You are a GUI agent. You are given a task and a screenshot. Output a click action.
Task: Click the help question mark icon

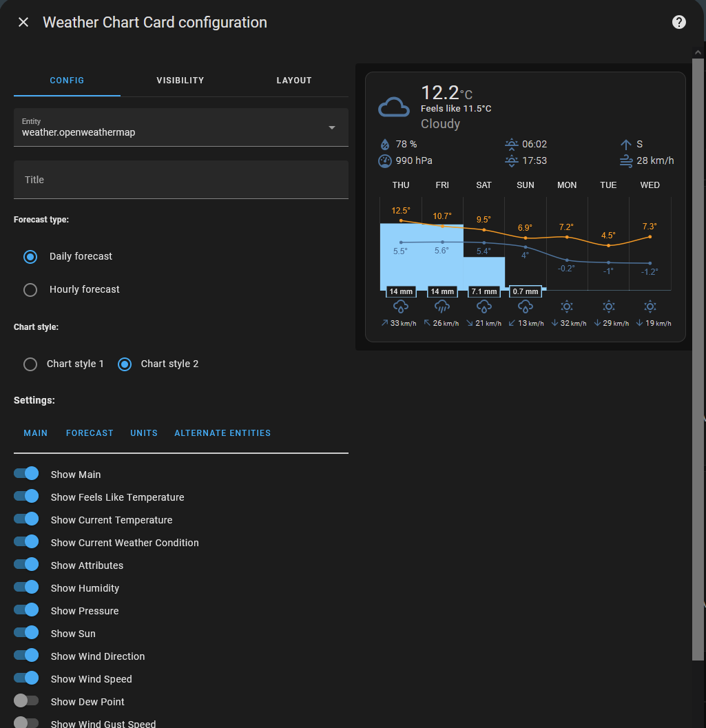[x=678, y=22]
